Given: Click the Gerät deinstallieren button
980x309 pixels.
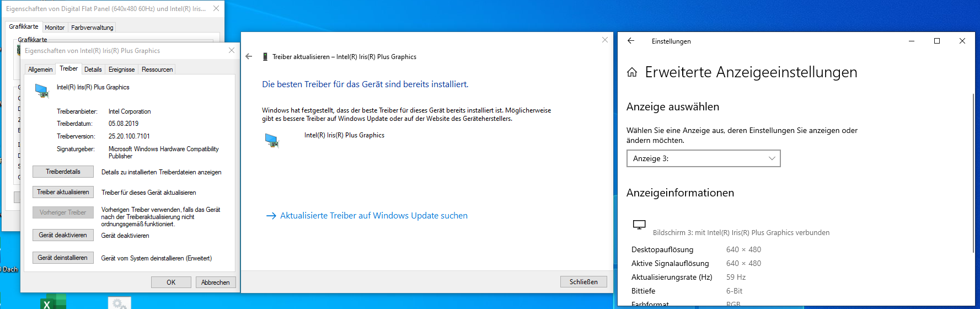Looking at the screenshot, I should coord(63,258).
